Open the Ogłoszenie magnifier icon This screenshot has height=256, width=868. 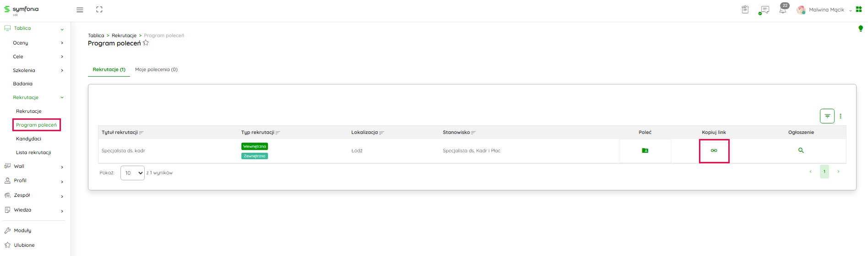click(801, 150)
